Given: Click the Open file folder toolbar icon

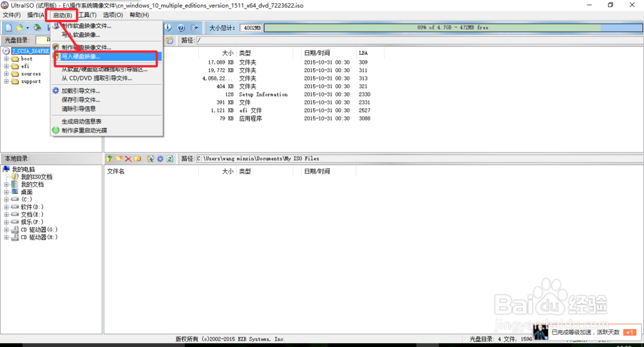Looking at the screenshot, I should click(x=19, y=28).
